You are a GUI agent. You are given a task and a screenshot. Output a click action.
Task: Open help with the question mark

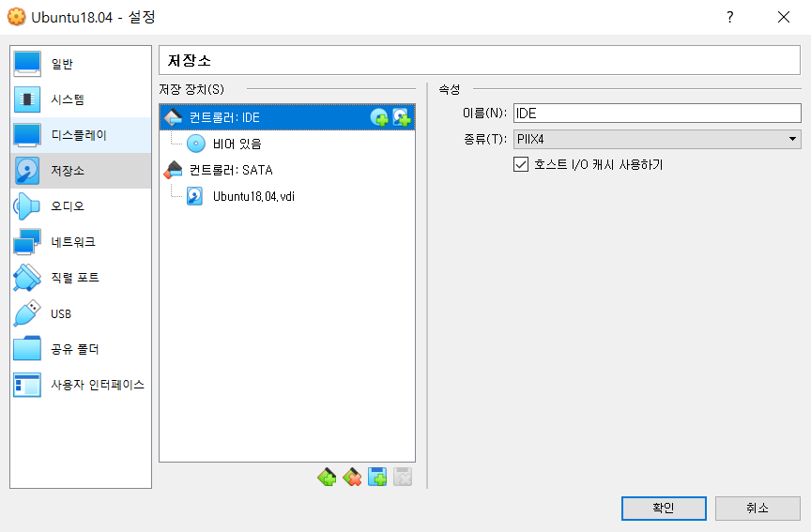point(729,17)
